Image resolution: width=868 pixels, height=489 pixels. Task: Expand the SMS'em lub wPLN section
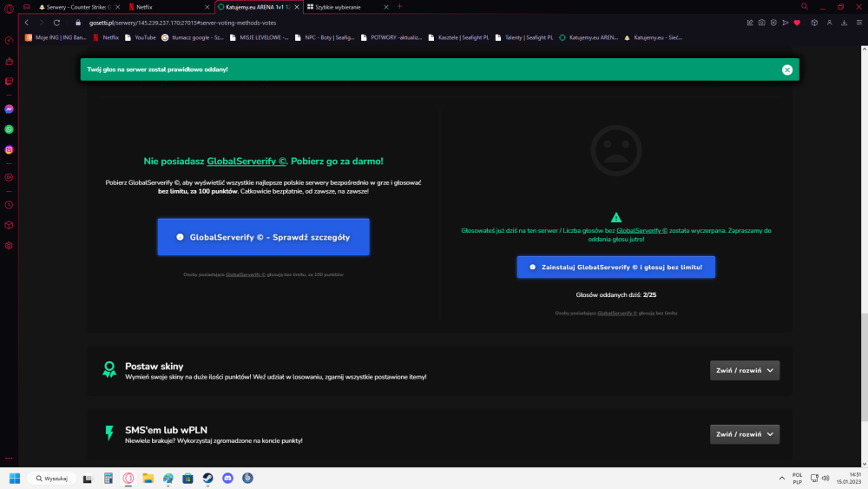[745, 434]
